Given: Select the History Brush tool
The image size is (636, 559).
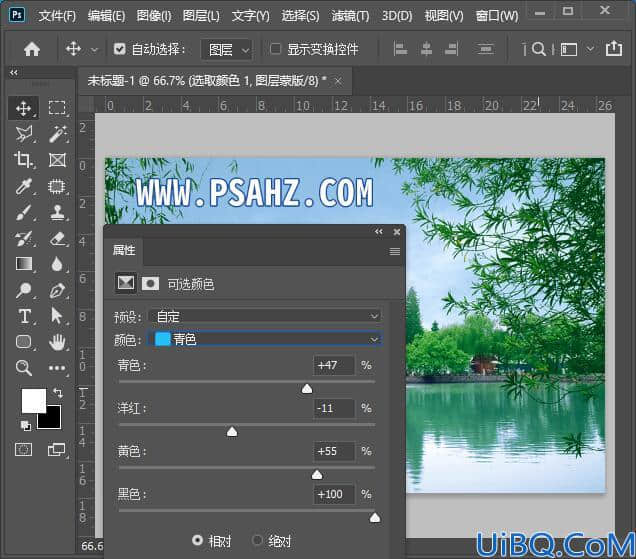Looking at the screenshot, I should click(x=23, y=238).
